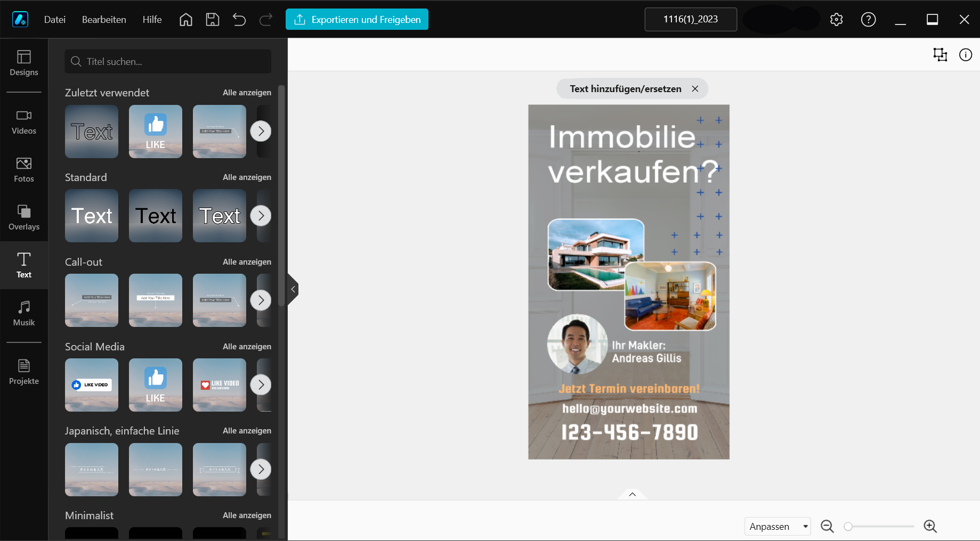
Task: Select first Call-out style thumbnail
Action: pos(92,300)
